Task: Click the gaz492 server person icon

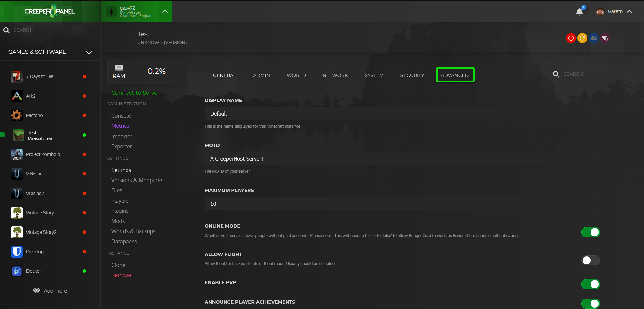Action: [x=111, y=11]
